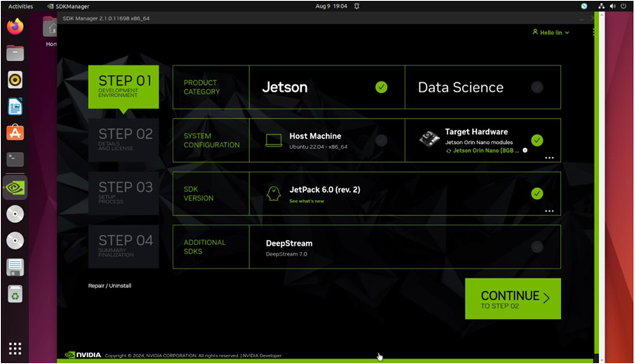The width and height of the screenshot is (635, 364).
Task: Click the teal tray indicator icon
Action: 584,6
